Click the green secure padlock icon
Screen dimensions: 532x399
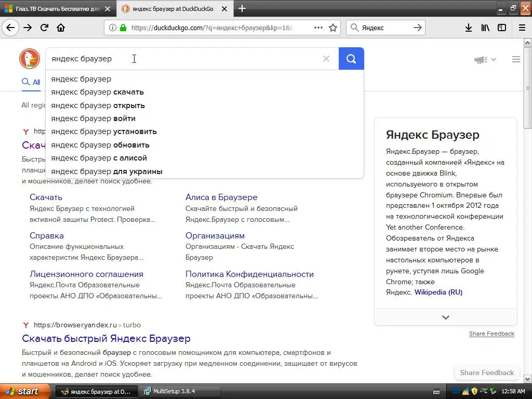click(x=123, y=28)
